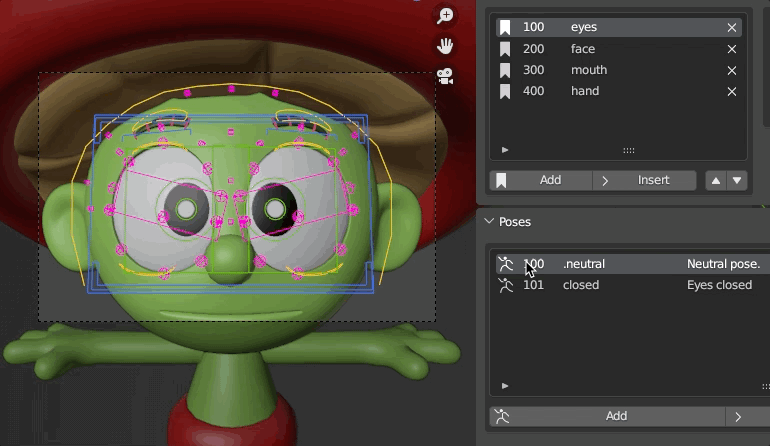
Task: Select the .neutral pose row
Action: pos(632,264)
